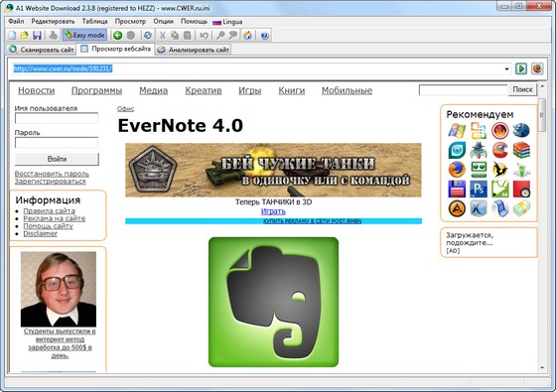Switch to the Сканировать сайт tab

click(42, 50)
